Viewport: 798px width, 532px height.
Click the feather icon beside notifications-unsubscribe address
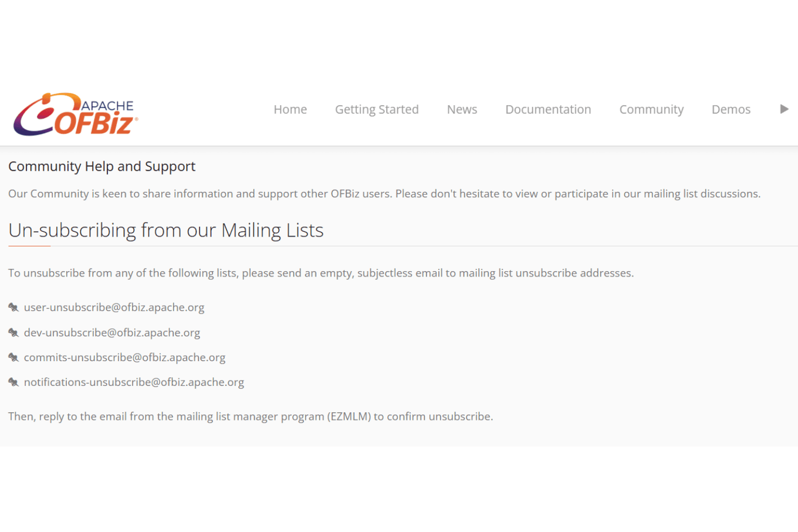click(x=13, y=382)
